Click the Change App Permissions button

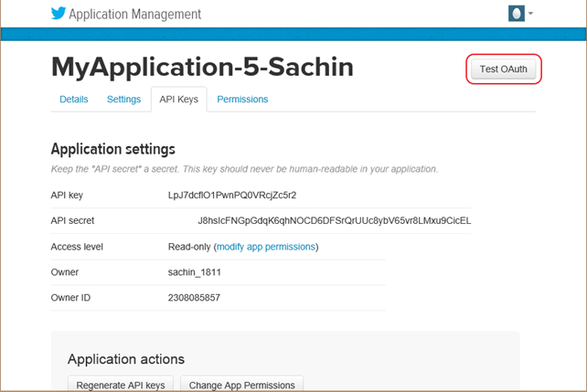241,385
